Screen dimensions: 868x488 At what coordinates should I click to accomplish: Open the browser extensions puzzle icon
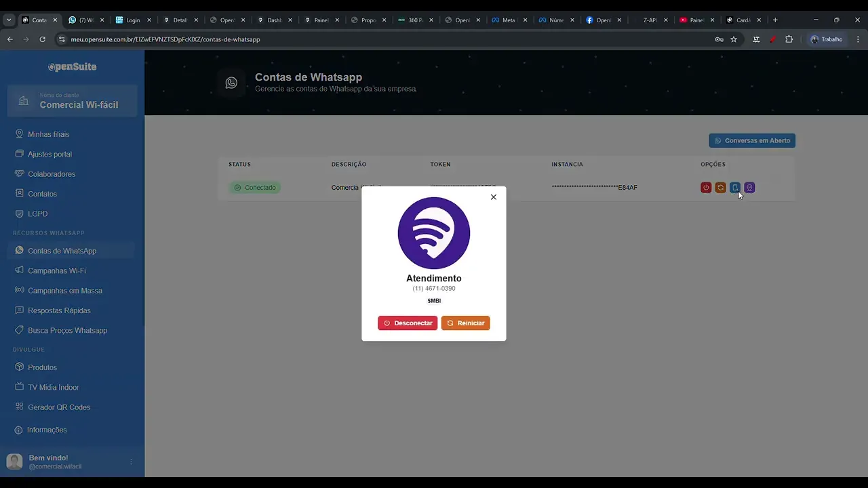tap(789, 39)
